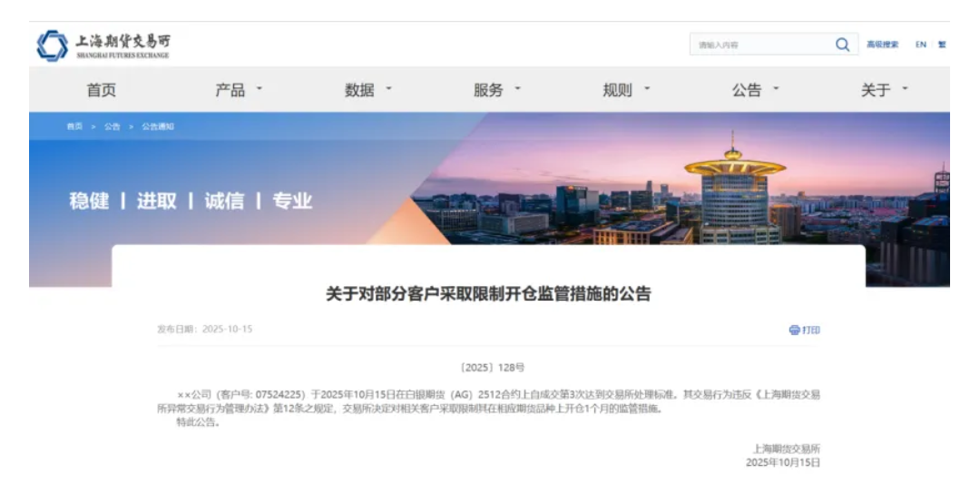Expand the 规则 dropdown arrow
Screen dimensions: 980x485
[647, 88]
